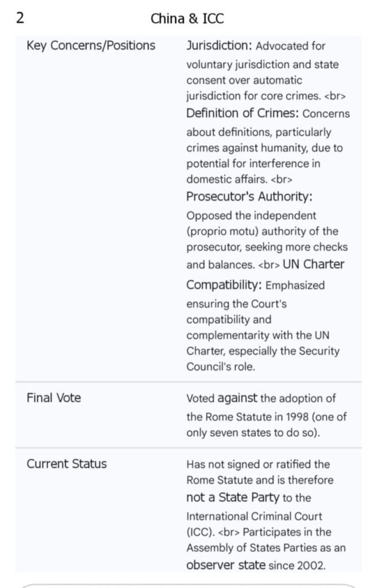Select the "Current Status" row label

pyautogui.click(x=67, y=463)
